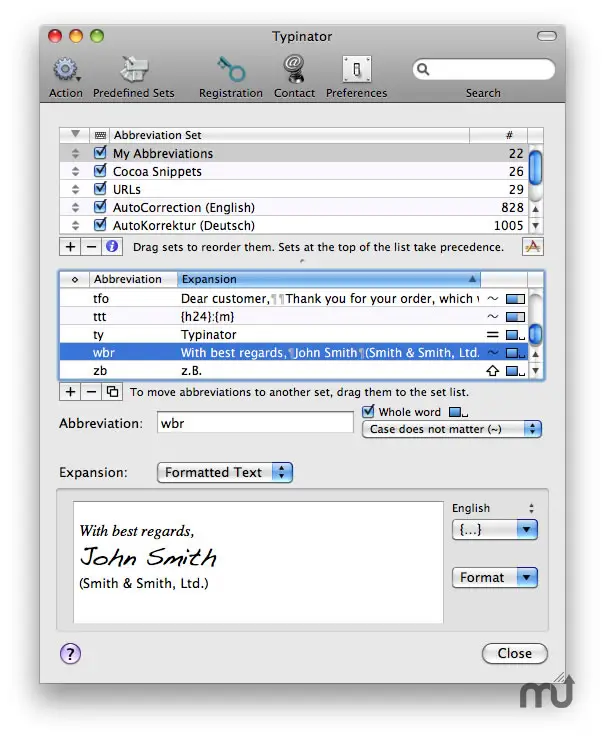Click up arrow of abbreviation list scrollbar
This screenshot has width=605, height=738.
(535, 353)
